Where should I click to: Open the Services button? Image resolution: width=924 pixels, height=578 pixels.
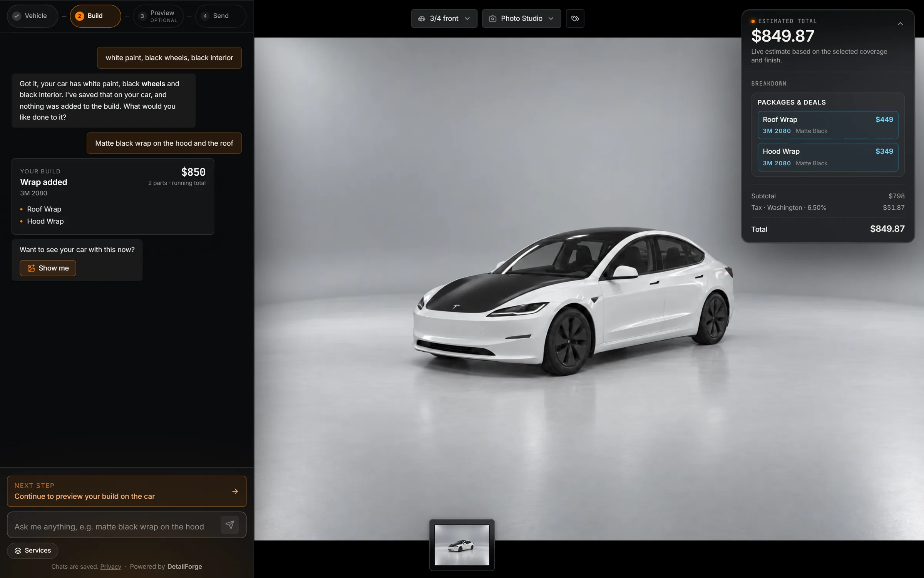pyautogui.click(x=33, y=551)
